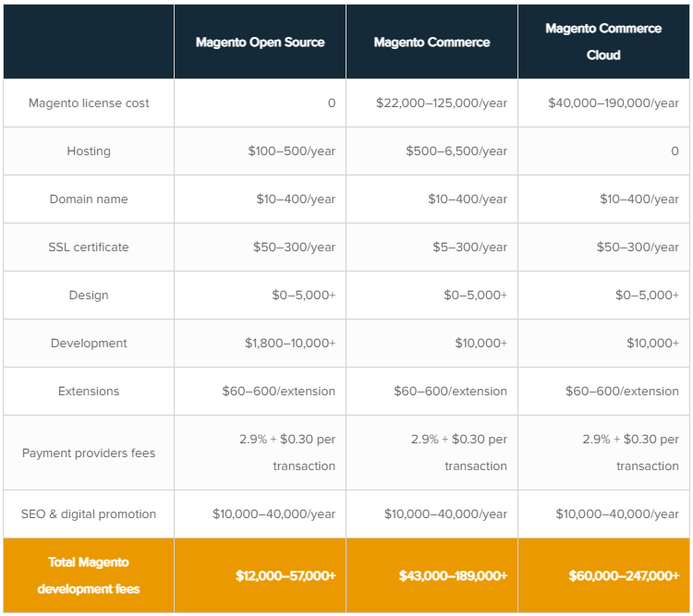Click the $40,000–190,000/year license cost cell
Image resolution: width=693 pixels, height=616 pixels.
coord(614,103)
